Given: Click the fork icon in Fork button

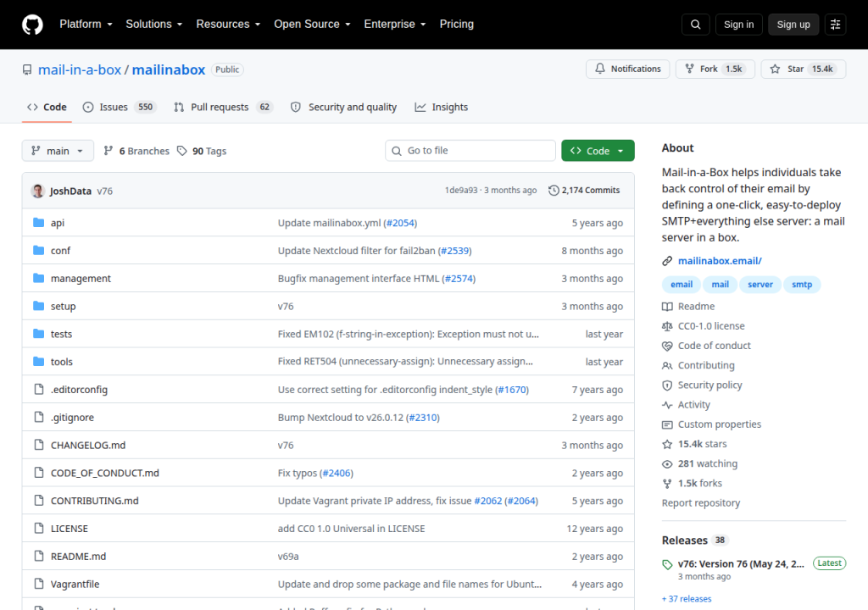Looking at the screenshot, I should (x=690, y=69).
